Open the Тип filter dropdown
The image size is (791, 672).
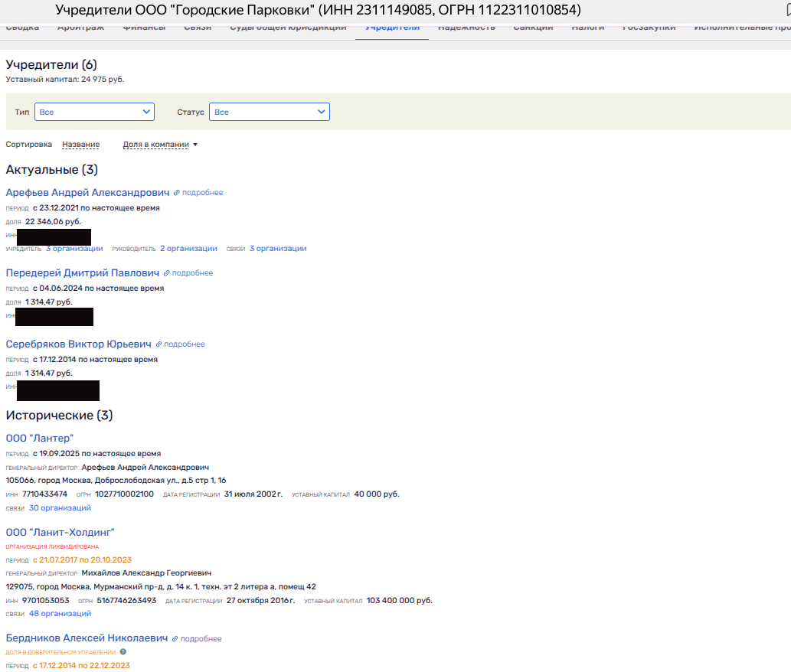pyautogui.click(x=94, y=112)
